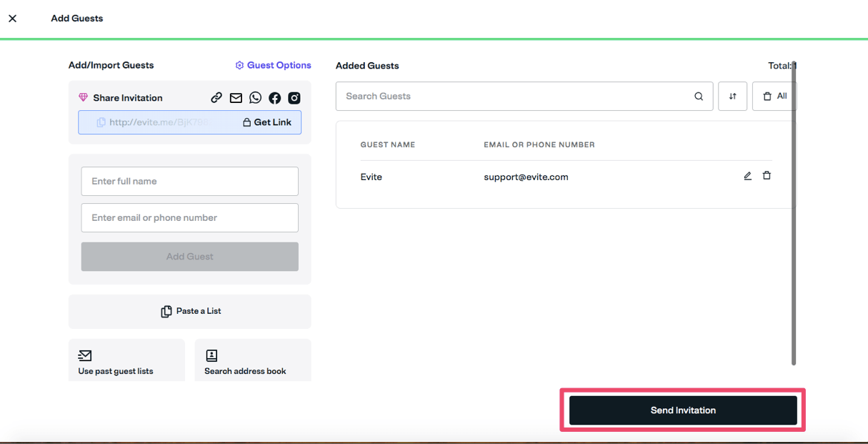868x444 pixels.
Task: Click the guest list vertical scrollbar
Action: pyautogui.click(x=794, y=213)
